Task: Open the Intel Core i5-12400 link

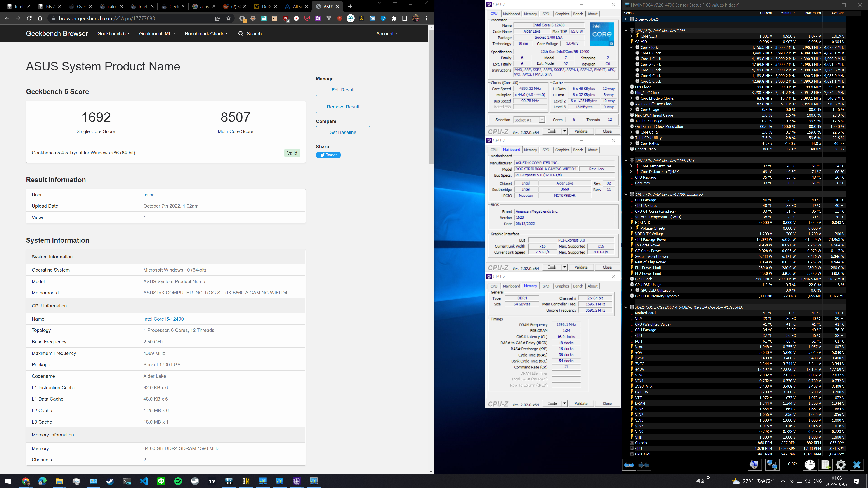Action: pos(163,319)
